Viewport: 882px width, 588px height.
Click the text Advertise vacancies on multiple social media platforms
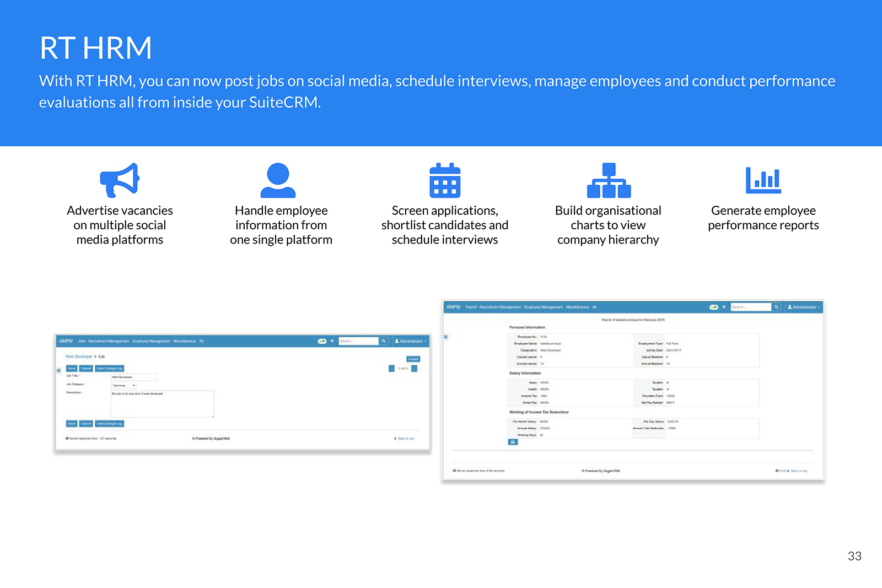tap(120, 225)
